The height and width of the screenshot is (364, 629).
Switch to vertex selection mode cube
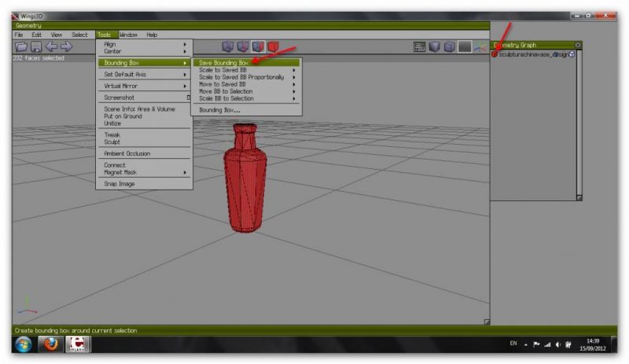[x=228, y=47]
